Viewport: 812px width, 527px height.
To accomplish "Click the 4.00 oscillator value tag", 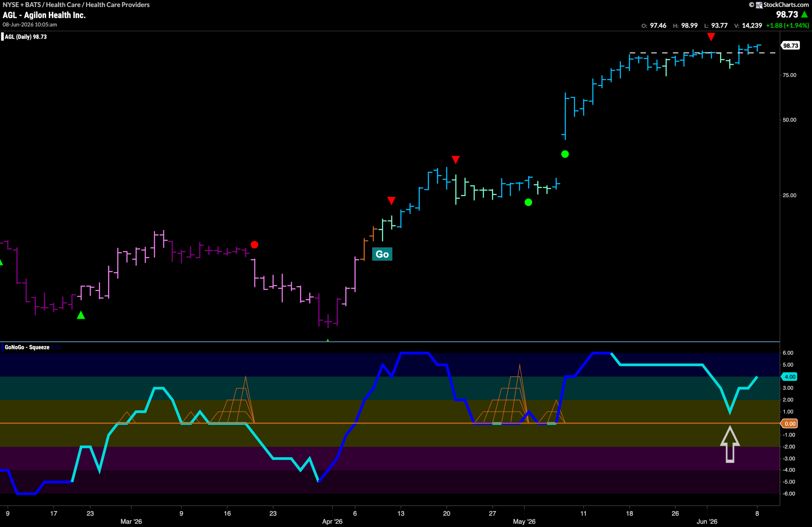I will (x=789, y=377).
